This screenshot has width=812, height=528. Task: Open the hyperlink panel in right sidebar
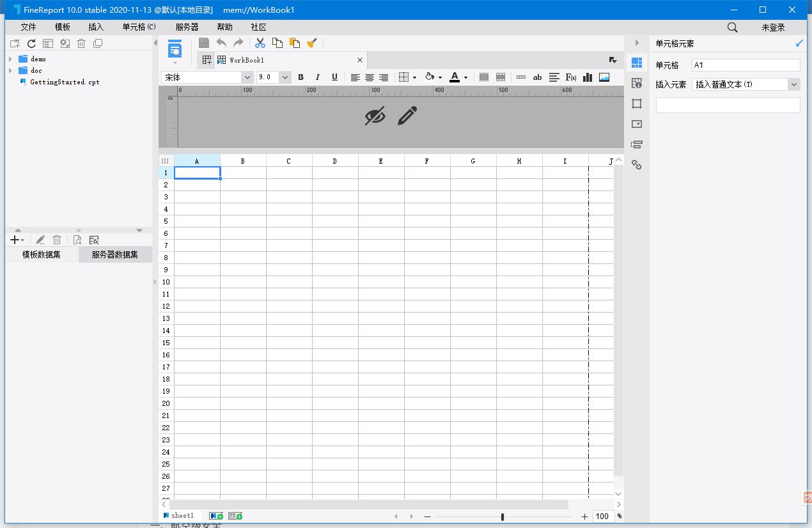pyautogui.click(x=636, y=164)
